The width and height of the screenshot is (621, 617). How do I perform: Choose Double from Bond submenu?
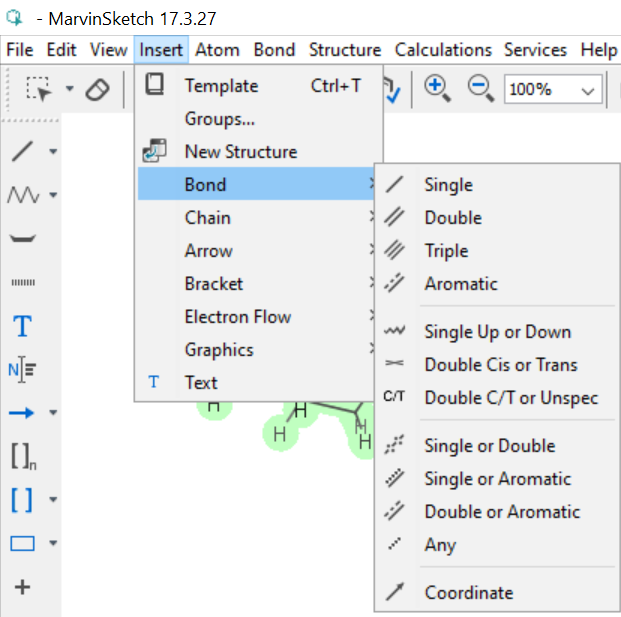click(452, 218)
